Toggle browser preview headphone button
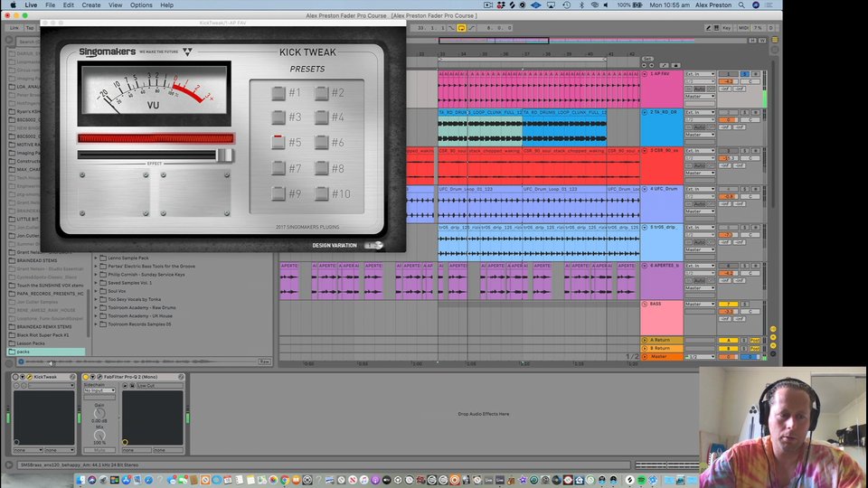Screen dimensions: 868x488 click(x=21, y=361)
